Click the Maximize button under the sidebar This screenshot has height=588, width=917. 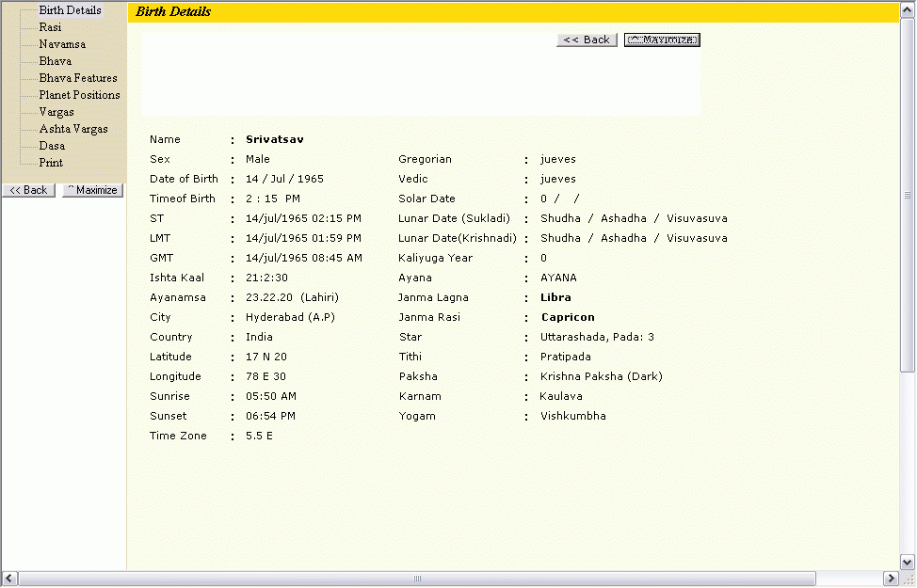(92, 190)
